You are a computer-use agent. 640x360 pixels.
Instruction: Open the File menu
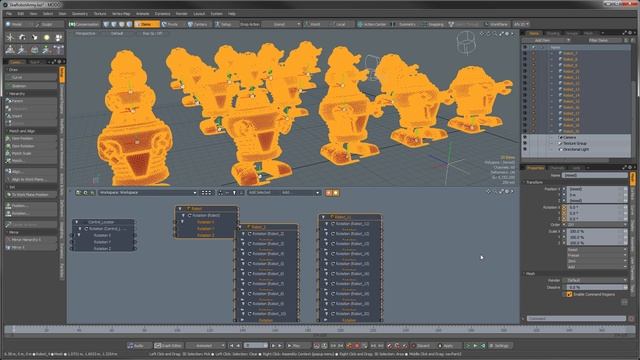pyautogui.click(x=9, y=14)
